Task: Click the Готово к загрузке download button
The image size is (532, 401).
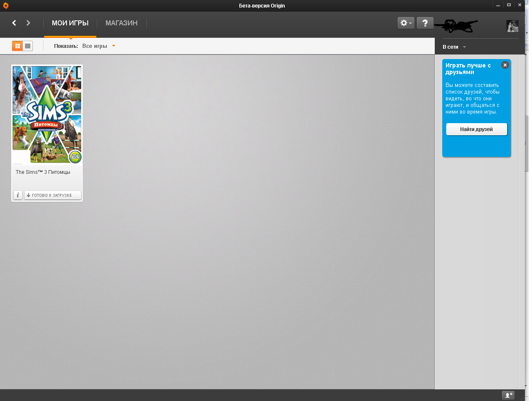Action: pos(52,195)
